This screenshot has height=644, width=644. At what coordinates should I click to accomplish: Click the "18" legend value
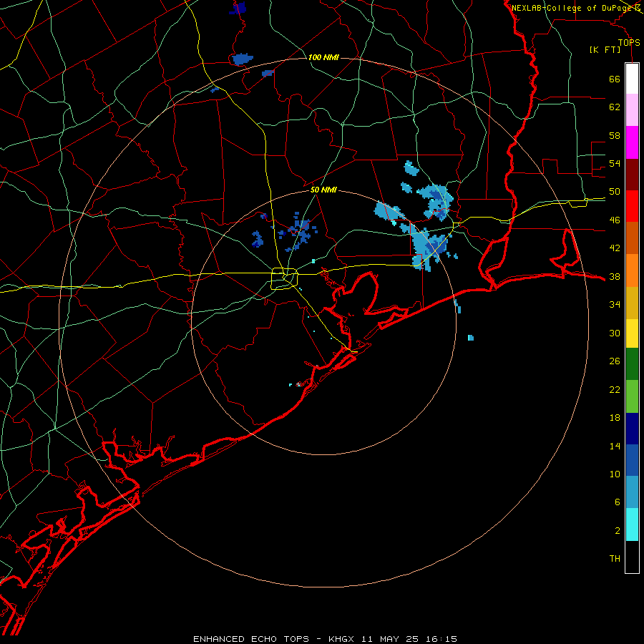pyautogui.click(x=615, y=418)
